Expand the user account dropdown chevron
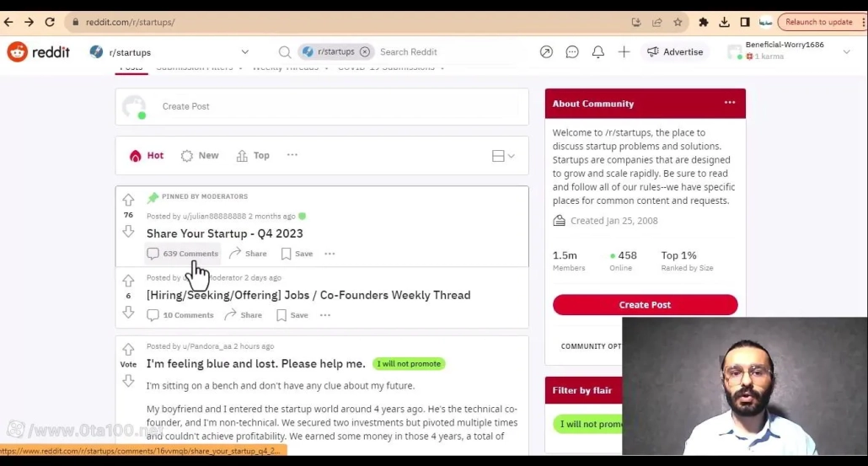Image resolution: width=868 pixels, height=466 pixels. click(846, 52)
